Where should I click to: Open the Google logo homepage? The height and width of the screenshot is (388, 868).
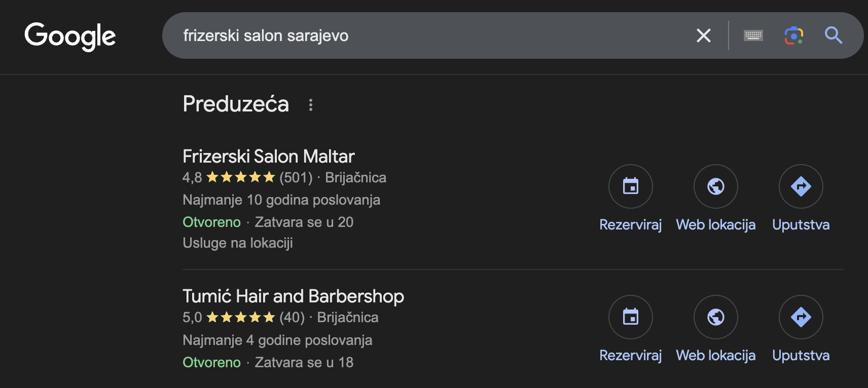click(x=70, y=36)
